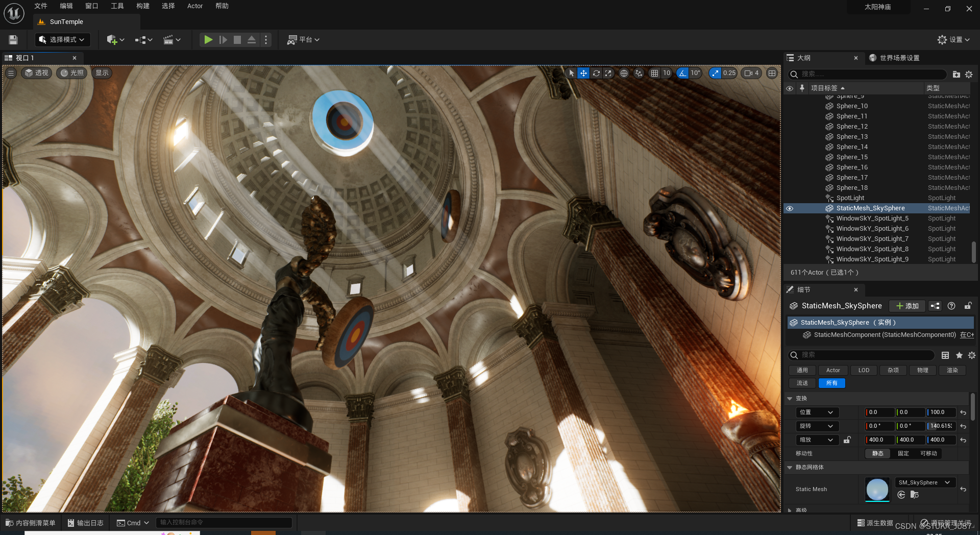Select the LOD filter button

point(864,370)
